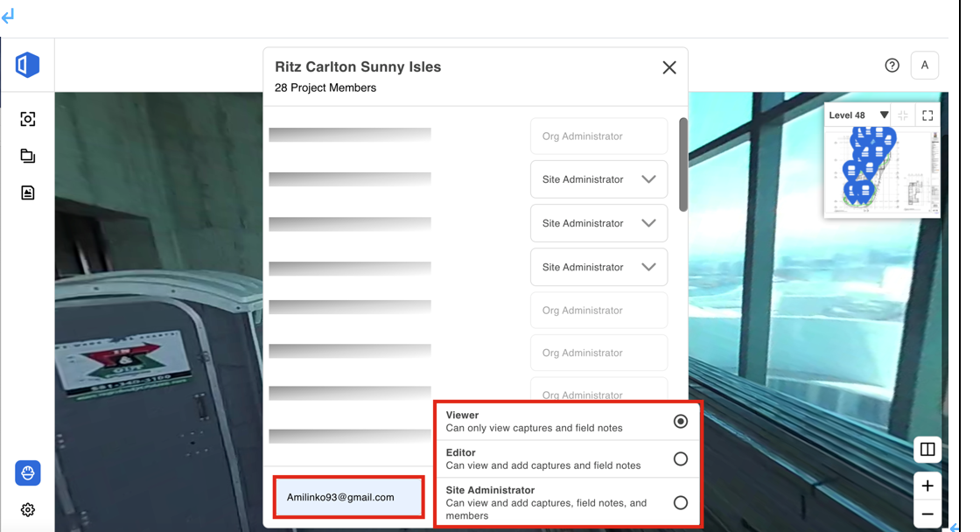980x532 pixels.
Task: Open the split view compare icon
Action: click(x=927, y=450)
